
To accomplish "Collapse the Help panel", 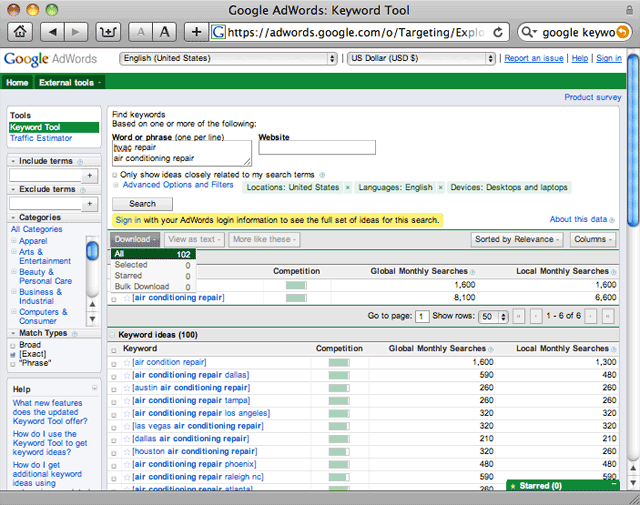I will 95,387.
